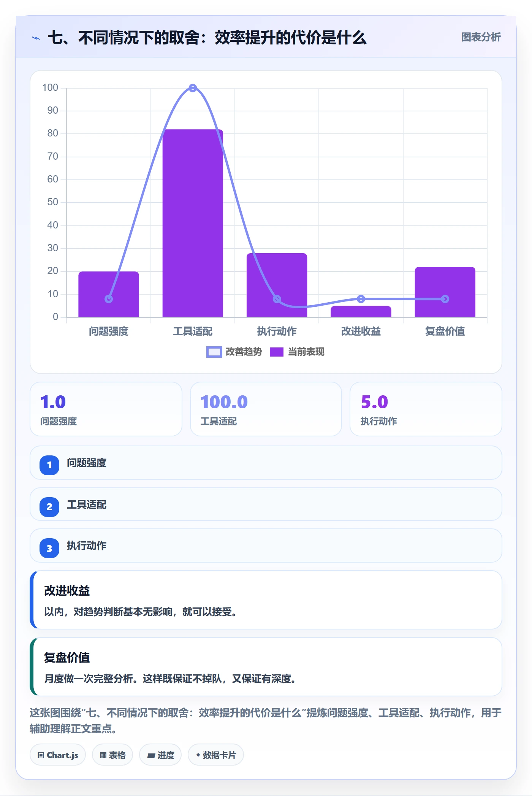532x796 pixels.
Task: Click the 复盘价值 card heading
Action: tap(67, 658)
